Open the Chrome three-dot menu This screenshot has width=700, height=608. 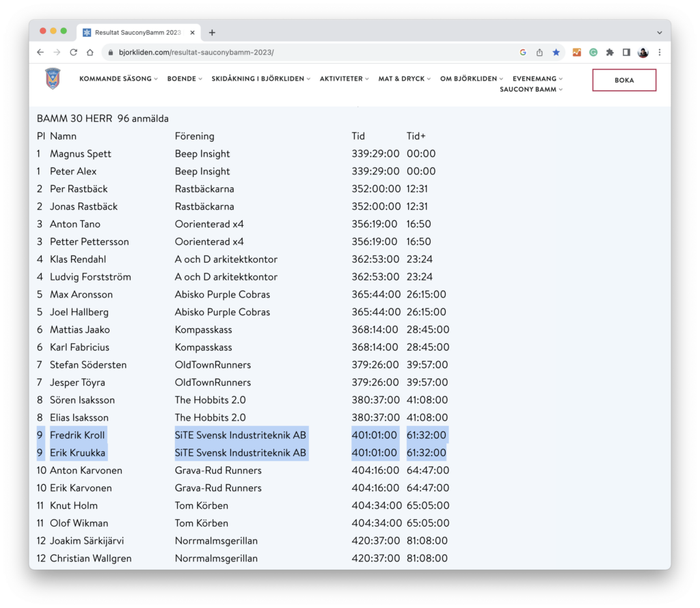coord(660,52)
